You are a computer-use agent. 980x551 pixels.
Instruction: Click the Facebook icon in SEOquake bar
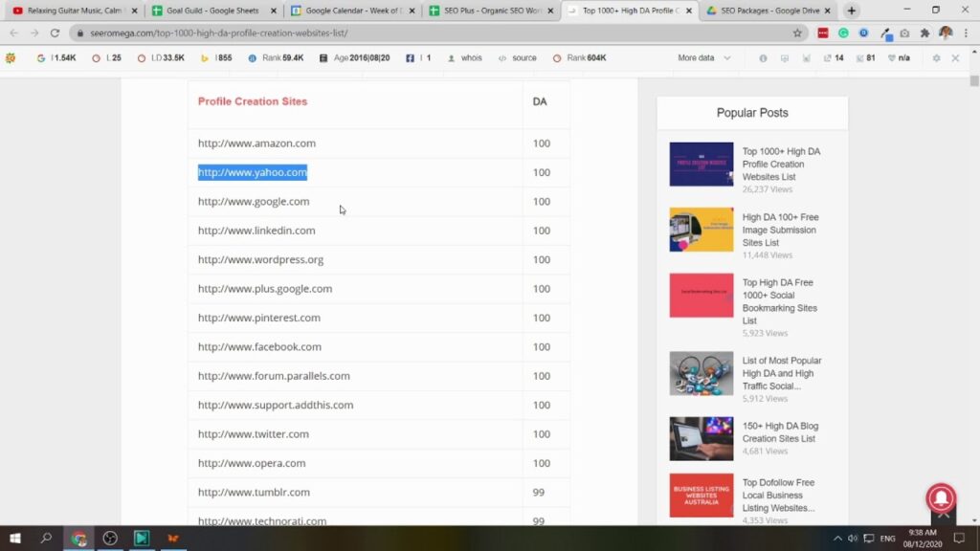(x=410, y=58)
